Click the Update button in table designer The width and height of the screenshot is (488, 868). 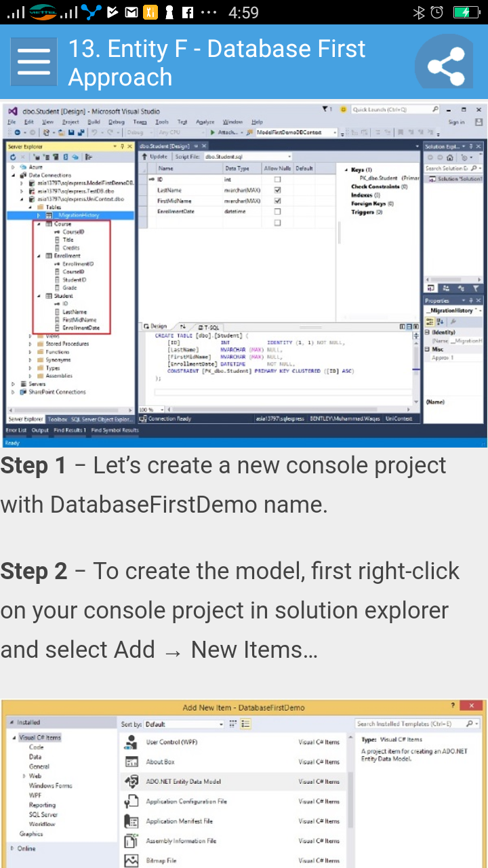coord(155,157)
